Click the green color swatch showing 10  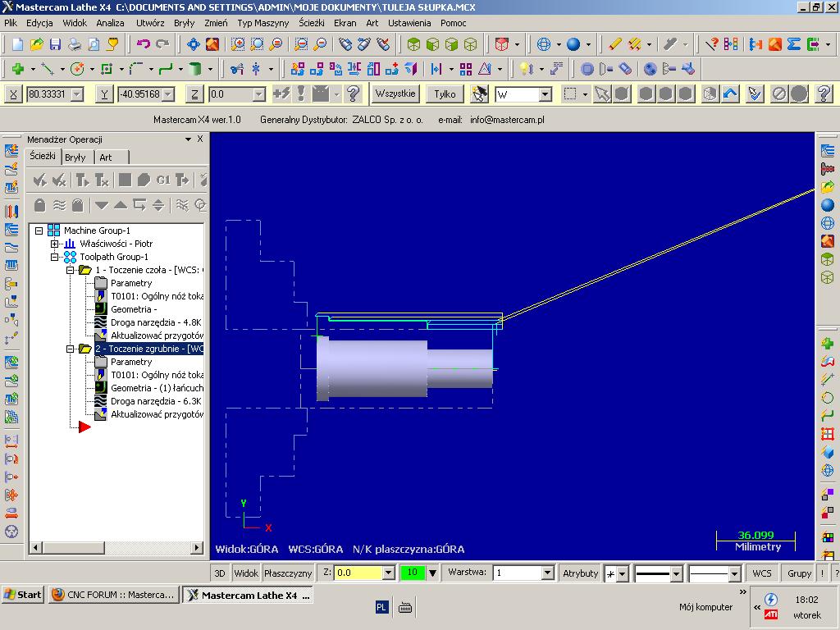(x=412, y=573)
